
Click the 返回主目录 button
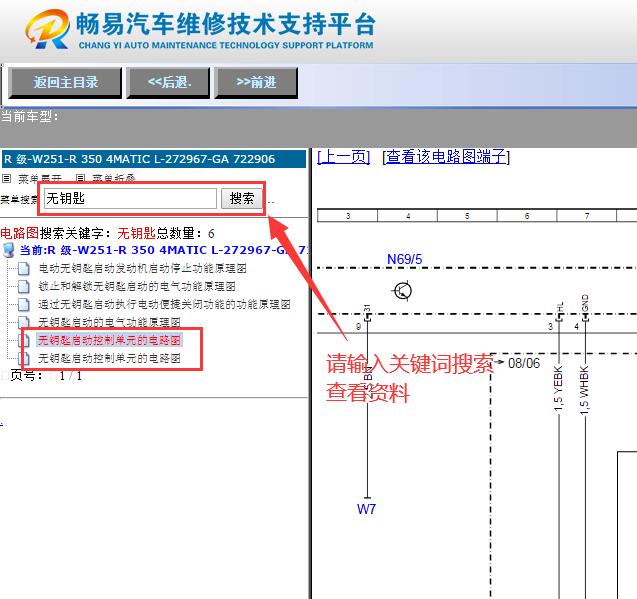pyautogui.click(x=65, y=82)
